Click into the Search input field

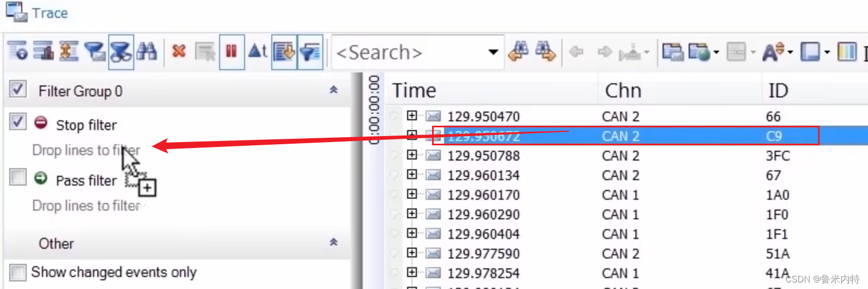(409, 52)
